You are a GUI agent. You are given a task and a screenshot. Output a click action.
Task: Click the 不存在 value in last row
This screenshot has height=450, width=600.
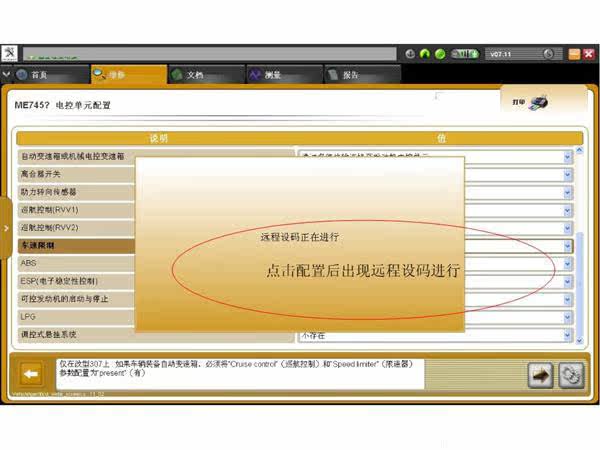click(313, 336)
